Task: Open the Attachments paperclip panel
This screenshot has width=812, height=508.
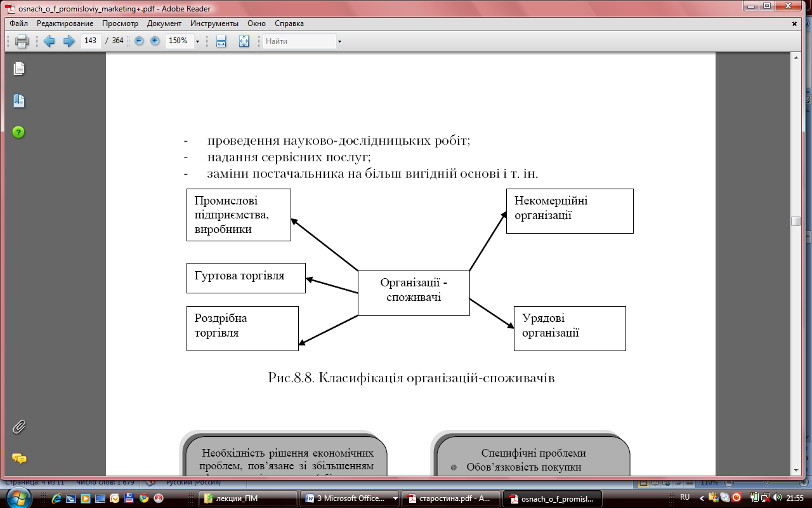Action: tap(19, 427)
